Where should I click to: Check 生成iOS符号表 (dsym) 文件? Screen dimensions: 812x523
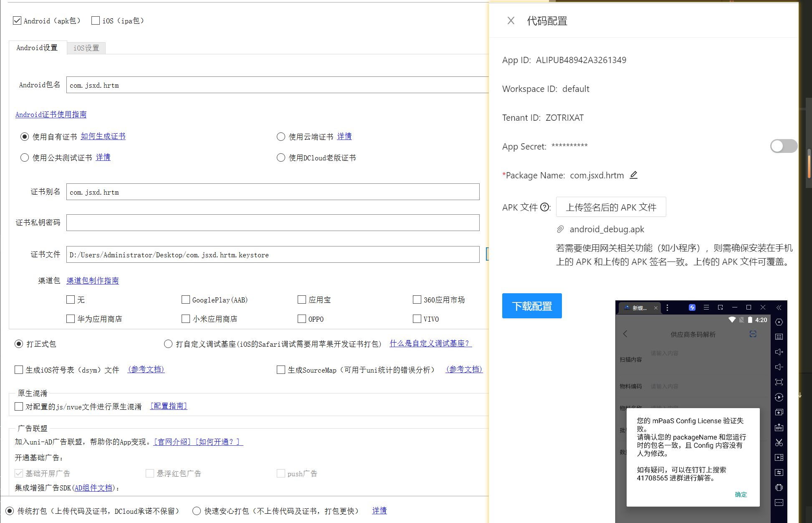click(x=19, y=370)
